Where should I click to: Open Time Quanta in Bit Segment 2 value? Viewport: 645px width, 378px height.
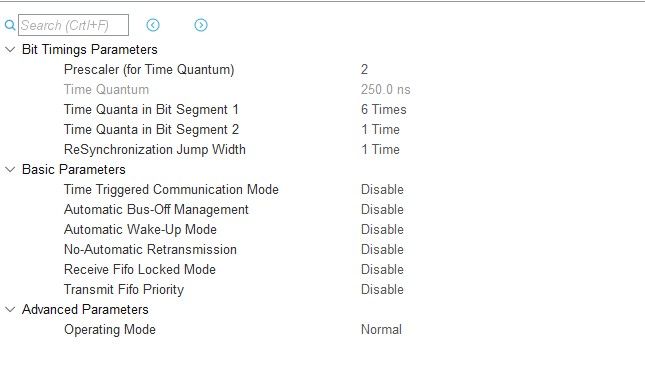(380, 130)
